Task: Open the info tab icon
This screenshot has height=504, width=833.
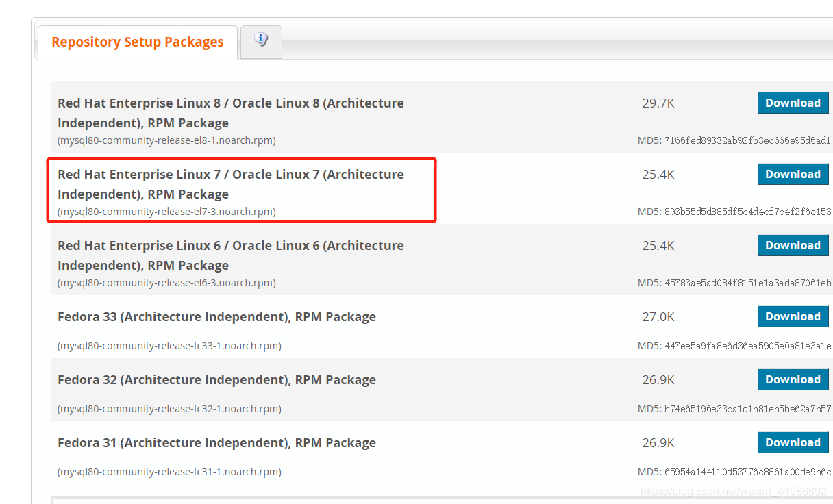Action: [x=261, y=40]
